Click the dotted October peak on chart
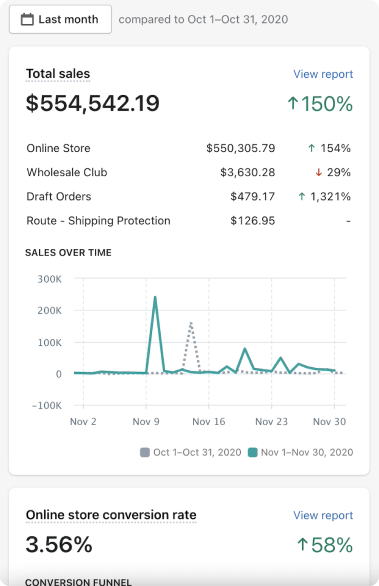The image size is (379, 586). tap(191, 324)
